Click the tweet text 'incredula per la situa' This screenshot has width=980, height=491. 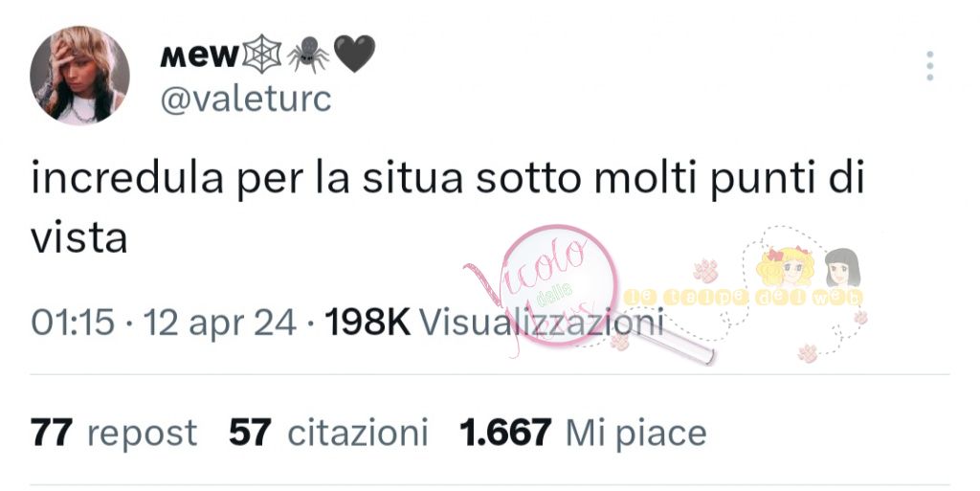click(x=248, y=177)
